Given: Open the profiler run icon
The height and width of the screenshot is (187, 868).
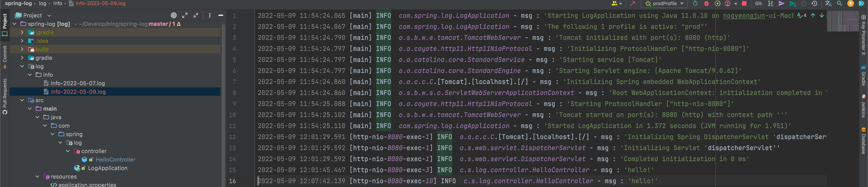Looking at the screenshot, I should [x=728, y=4].
